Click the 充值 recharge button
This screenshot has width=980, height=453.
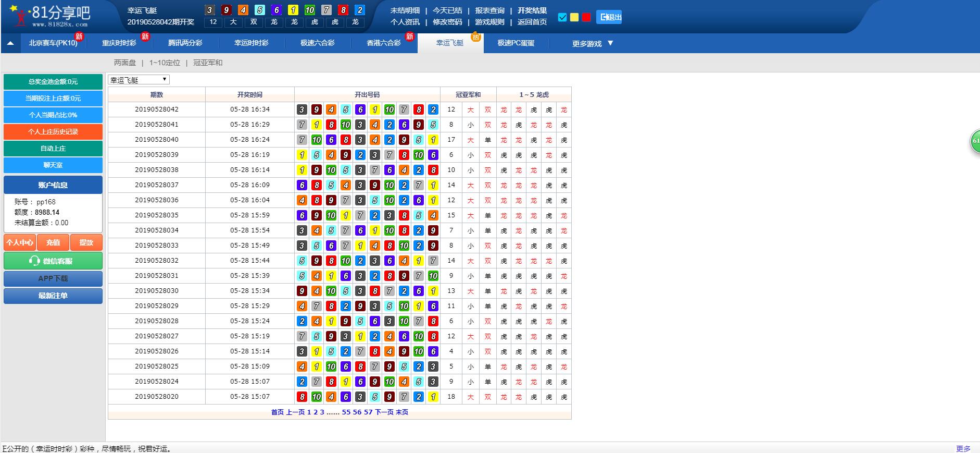tap(53, 242)
